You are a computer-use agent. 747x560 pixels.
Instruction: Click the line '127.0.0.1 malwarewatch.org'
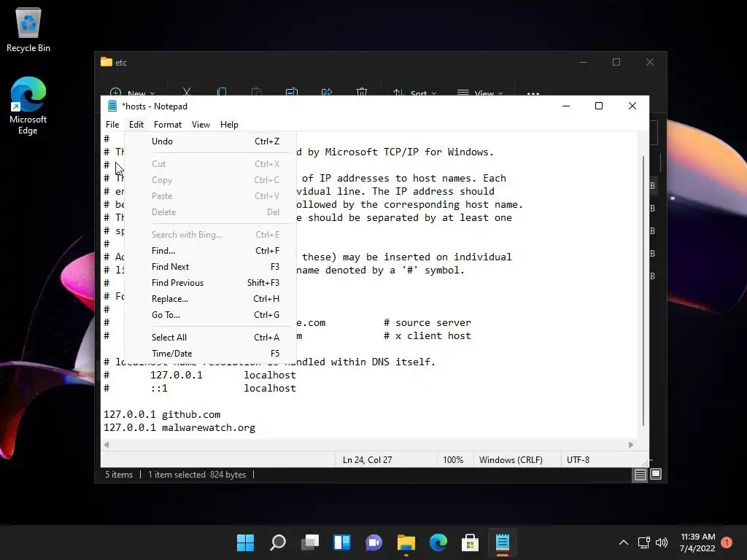179,427
